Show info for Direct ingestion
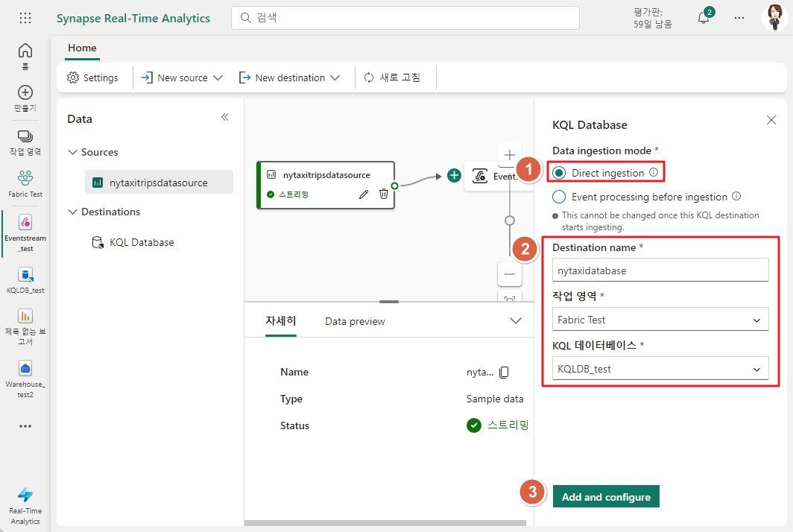Image resolution: width=793 pixels, height=532 pixels. (x=654, y=172)
